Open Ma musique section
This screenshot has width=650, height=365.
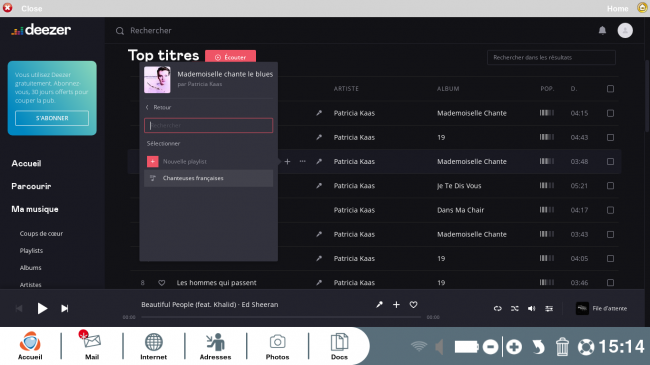pos(35,209)
